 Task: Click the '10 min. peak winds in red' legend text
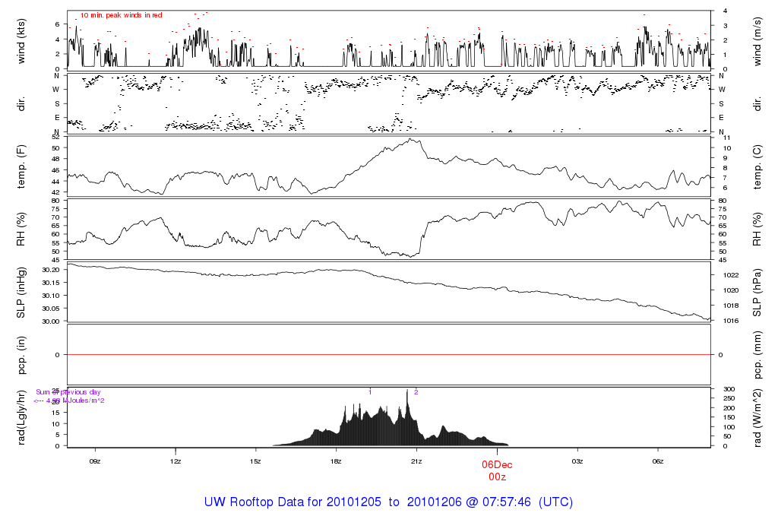(121, 15)
